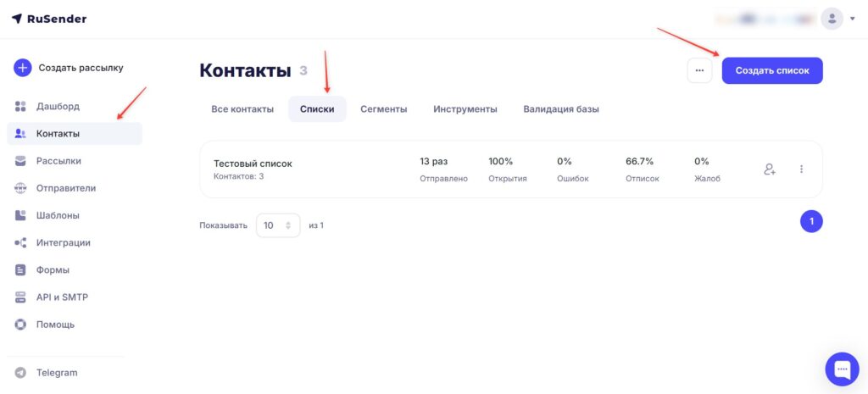This screenshot has width=868, height=394.
Task: Click the Помощь lifebuoy icon
Action: coord(20,325)
